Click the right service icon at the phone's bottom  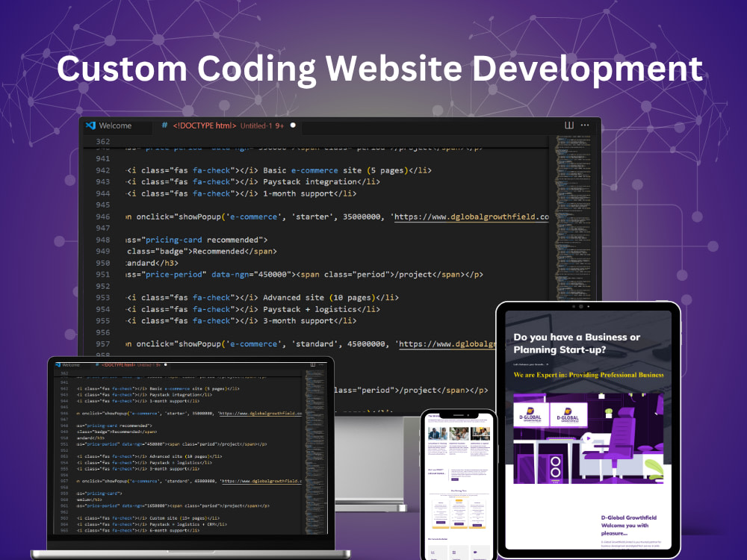(x=475, y=553)
